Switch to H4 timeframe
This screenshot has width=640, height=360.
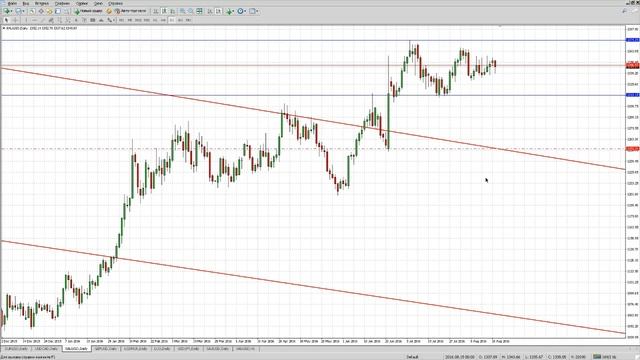163,20
